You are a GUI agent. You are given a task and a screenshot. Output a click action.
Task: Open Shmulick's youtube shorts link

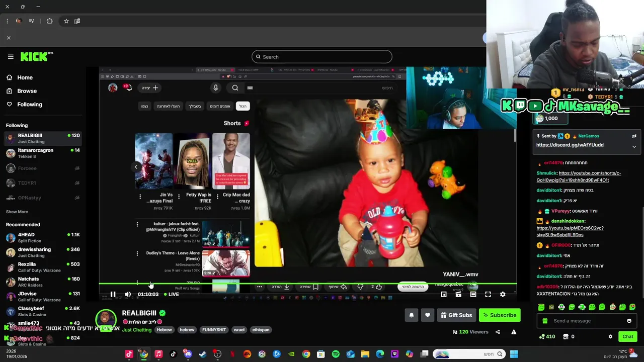[579, 176]
